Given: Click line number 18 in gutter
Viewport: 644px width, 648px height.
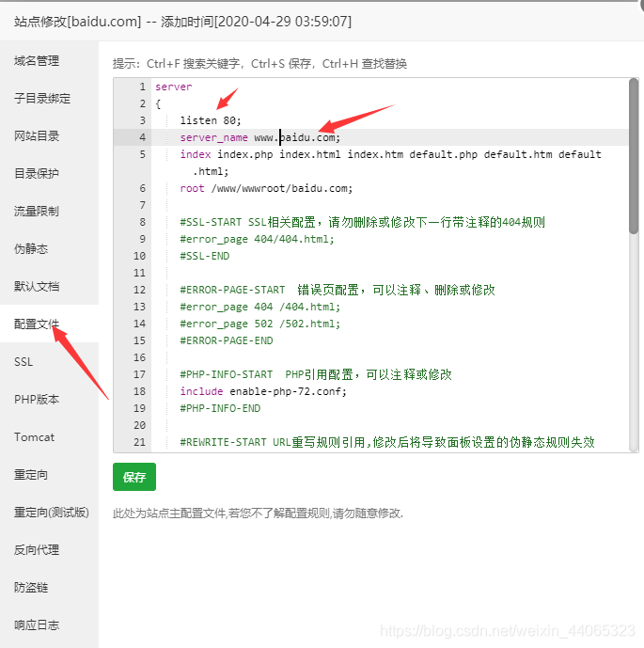Looking at the screenshot, I should [139, 391].
